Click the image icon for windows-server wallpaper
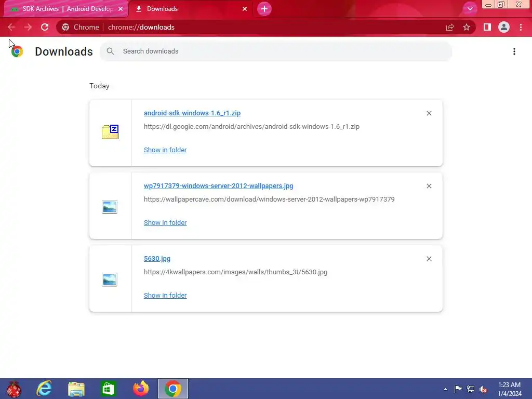Image resolution: width=532 pixels, height=399 pixels. [110, 207]
